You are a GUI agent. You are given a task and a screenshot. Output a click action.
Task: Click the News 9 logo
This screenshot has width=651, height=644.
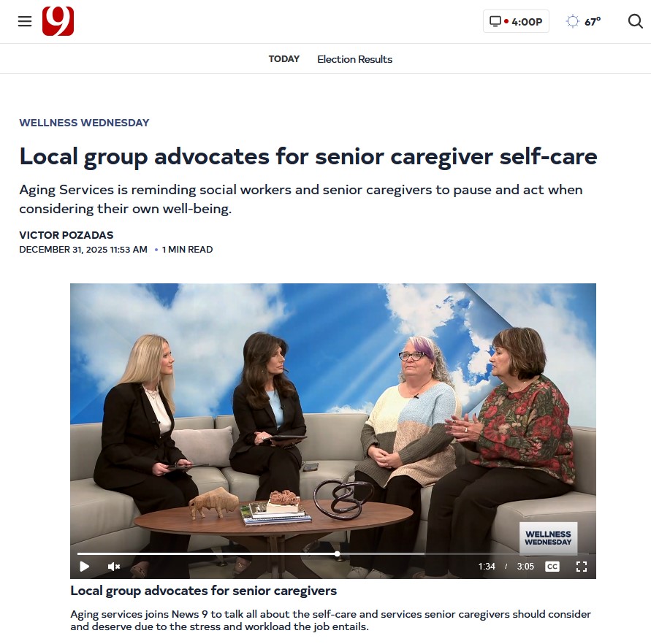58,21
